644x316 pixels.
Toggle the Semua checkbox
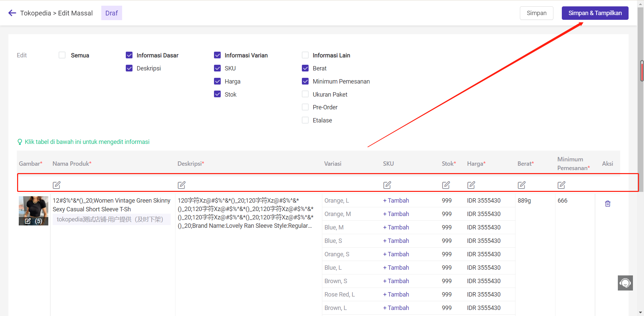point(62,55)
